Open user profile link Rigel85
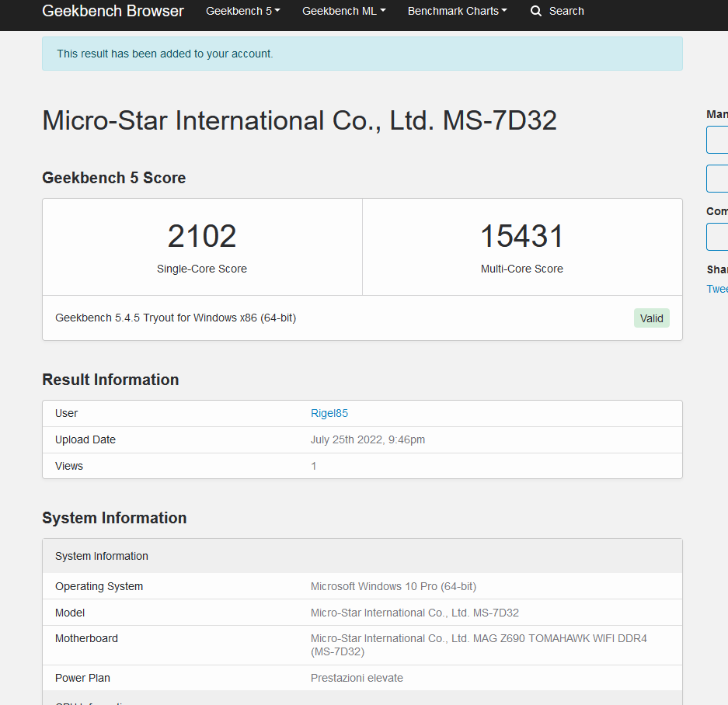Image resolution: width=728 pixels, height=705 pixels. click(x=329, y=413)
